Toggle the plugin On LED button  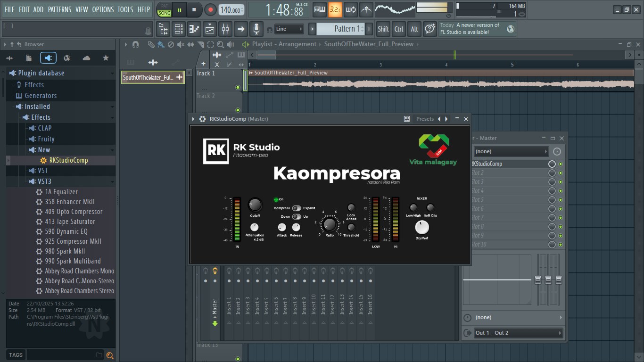pos(276,199)
